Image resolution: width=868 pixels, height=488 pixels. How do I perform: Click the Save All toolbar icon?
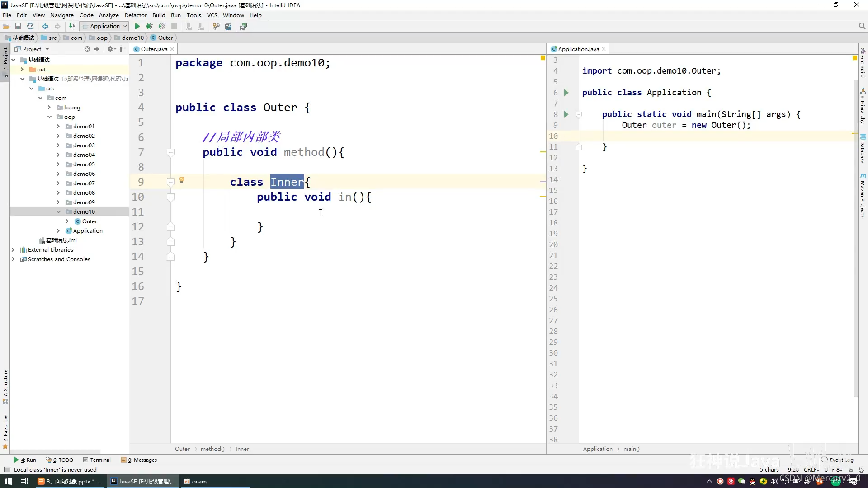[18, 26]
